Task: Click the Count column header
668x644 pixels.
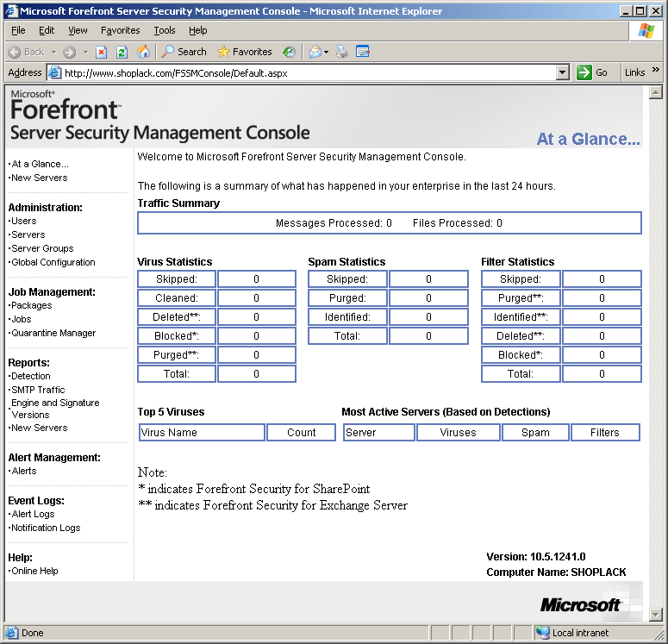Action: point(301,432)
